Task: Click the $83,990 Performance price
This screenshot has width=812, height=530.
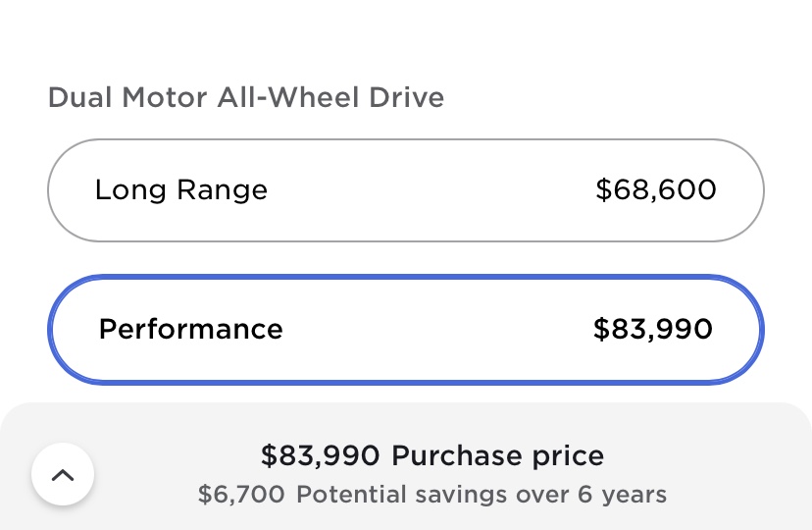Action: tap(652, 329)
